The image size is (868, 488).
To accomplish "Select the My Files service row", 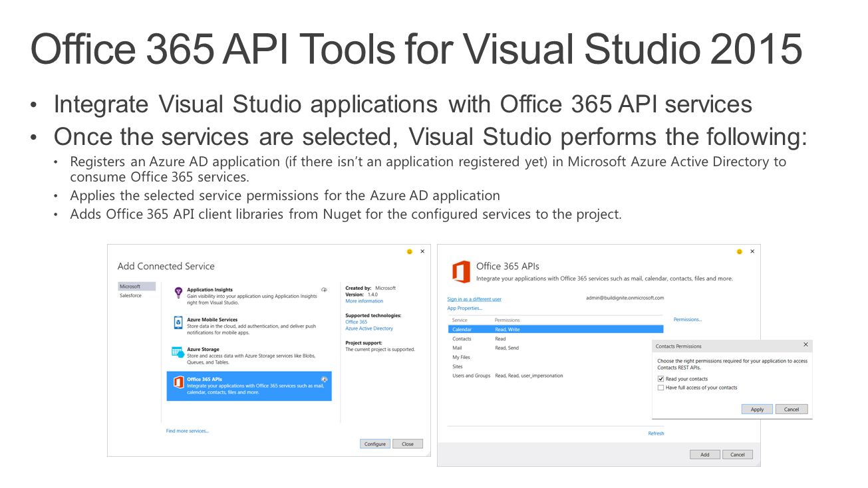I will coord(556,357).
